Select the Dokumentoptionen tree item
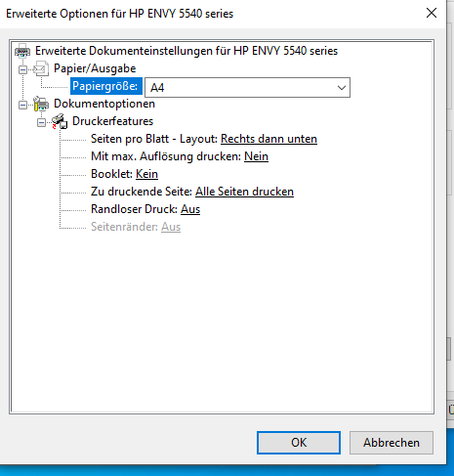Screen dimensions: 454x476 click(x=104, y=104)
